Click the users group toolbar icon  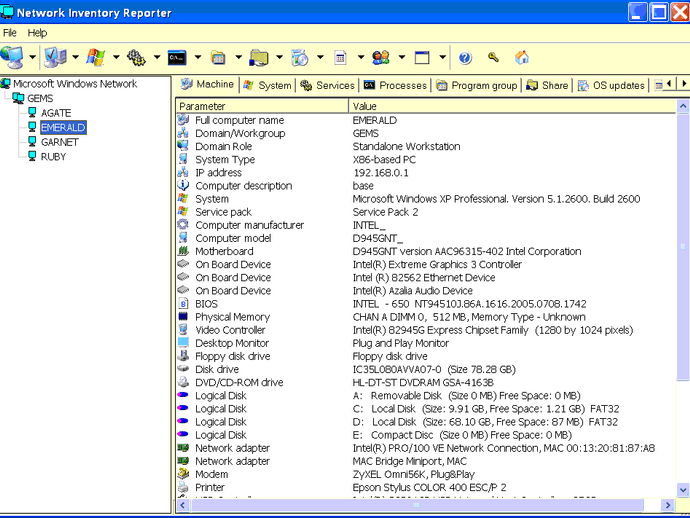coord(381,57)
